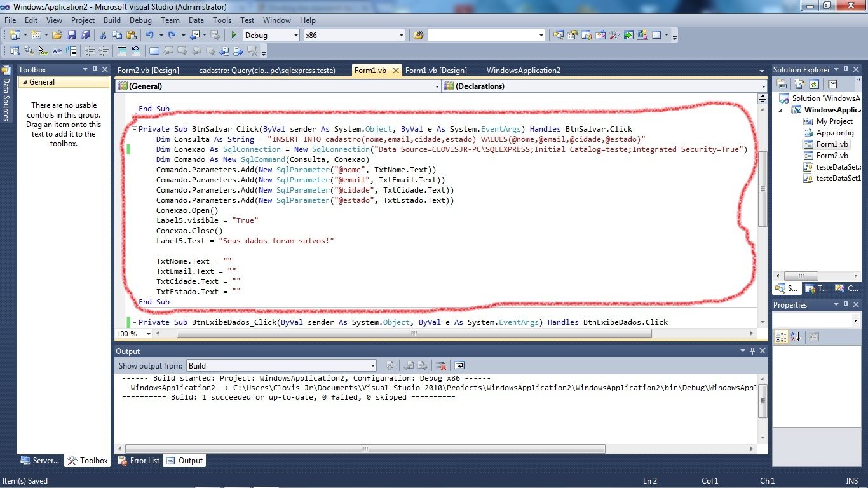
Task: Collapse the General group in Toolbox
Action: coord(25,82)
